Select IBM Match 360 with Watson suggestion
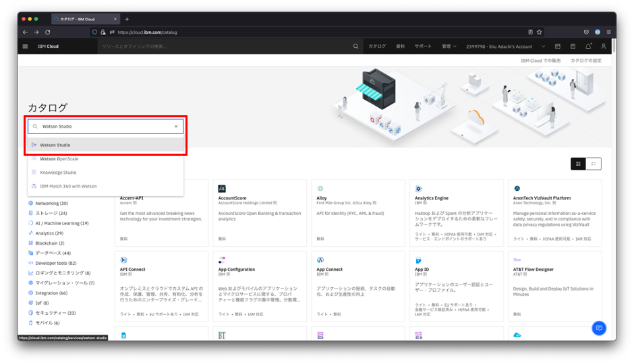 pyautogui.click(x=105, y=186)
